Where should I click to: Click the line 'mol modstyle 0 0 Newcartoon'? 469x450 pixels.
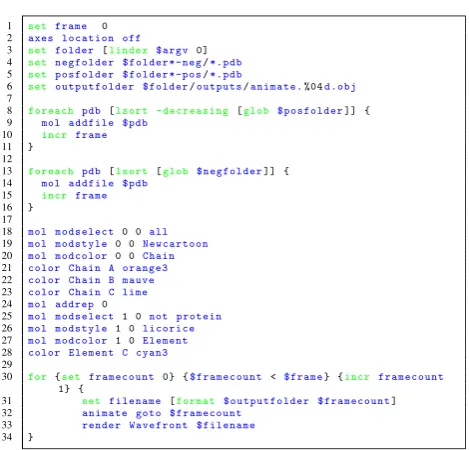click(x=118, y=244)
